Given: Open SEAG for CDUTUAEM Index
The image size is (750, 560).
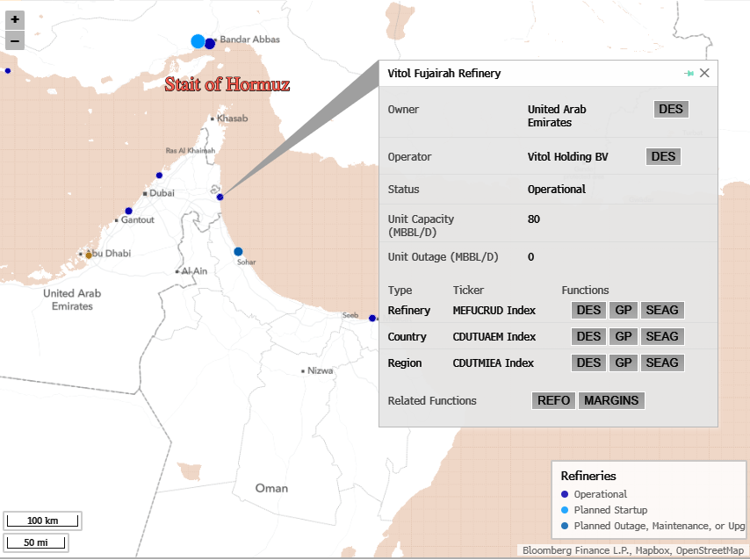Looking at the screenshot, I should click(x=661, y=336).
